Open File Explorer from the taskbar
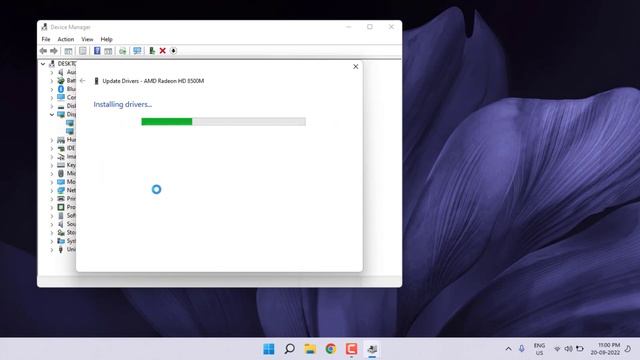Screen dimensions: 640x360 (x=310, y=349)
